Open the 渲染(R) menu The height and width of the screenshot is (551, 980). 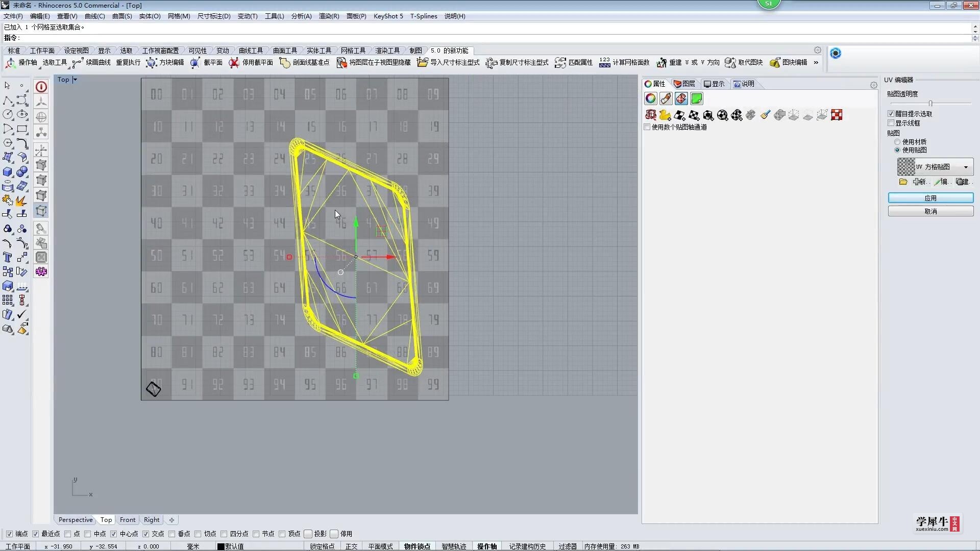pyautogui.click(x=329, y=16)
